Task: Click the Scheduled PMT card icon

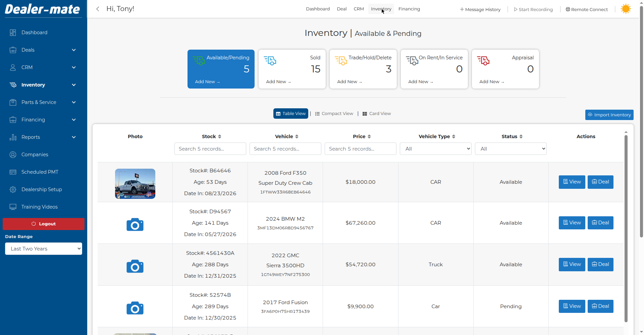Action: point(13,172)
